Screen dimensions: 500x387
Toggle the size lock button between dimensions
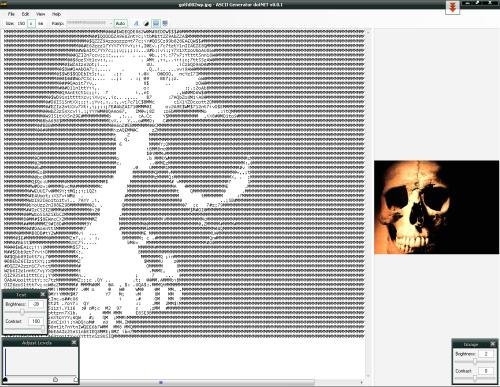31,23
